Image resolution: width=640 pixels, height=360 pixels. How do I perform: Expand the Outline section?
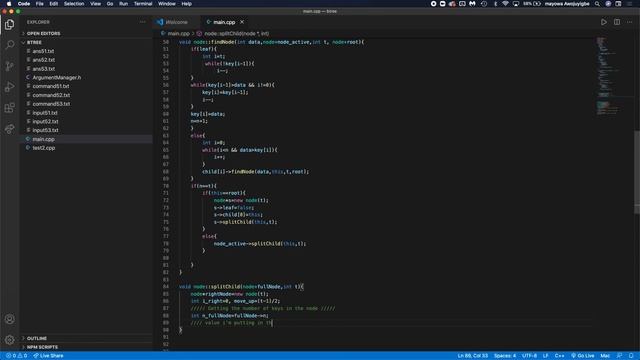86,338
